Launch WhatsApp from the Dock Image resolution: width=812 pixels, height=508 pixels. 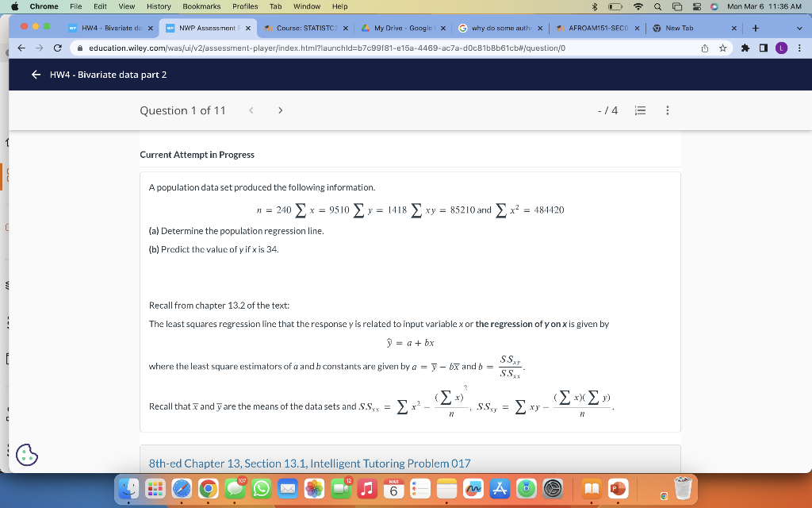[260, 490]
